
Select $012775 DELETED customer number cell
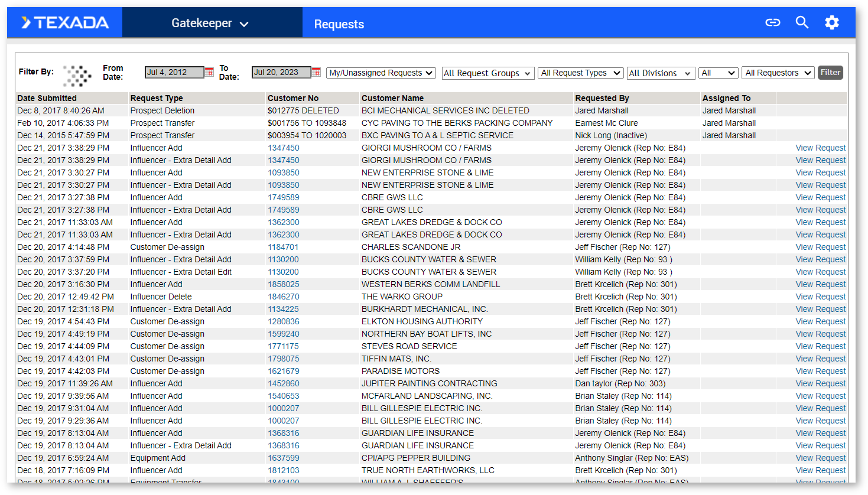tap(304, 110)
